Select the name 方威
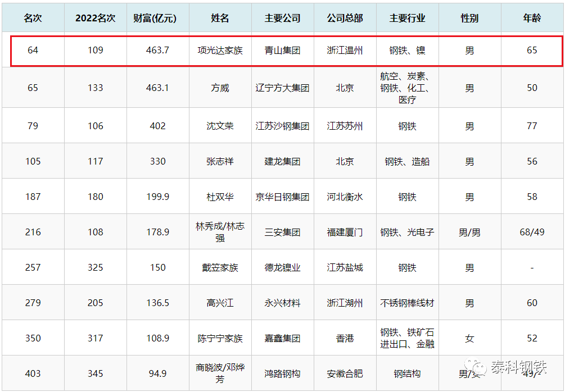The image size is (565, 392). pyautogui.click(x=220, y=88)
